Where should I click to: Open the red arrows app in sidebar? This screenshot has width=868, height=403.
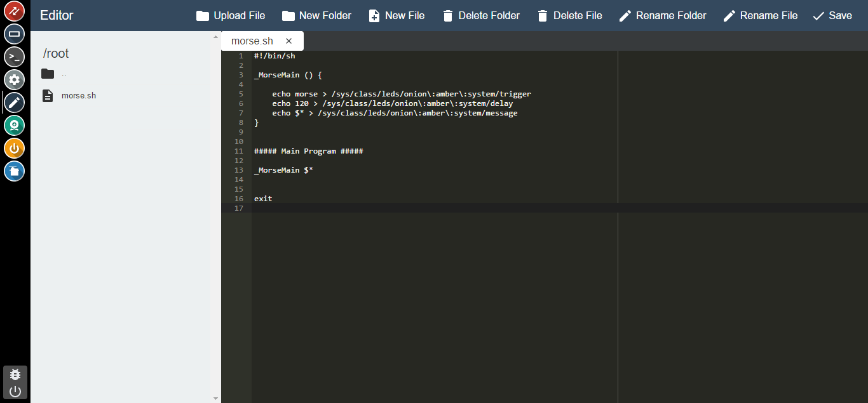(15, 11)
